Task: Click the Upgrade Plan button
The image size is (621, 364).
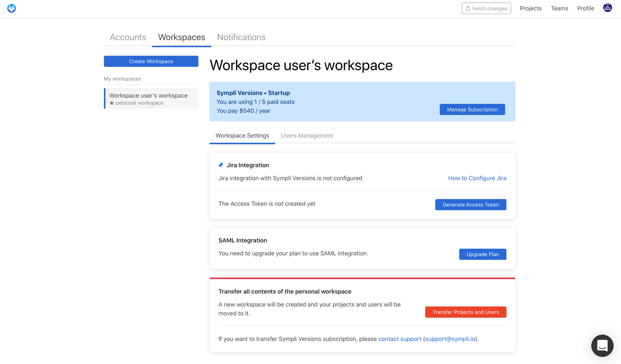Action: pyautogui.click(x=483, y=254)
